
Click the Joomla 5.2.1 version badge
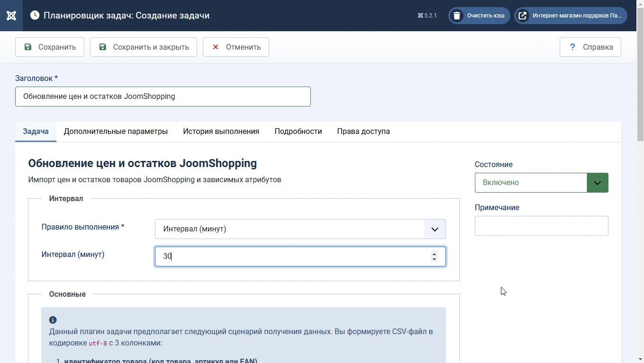427,16
